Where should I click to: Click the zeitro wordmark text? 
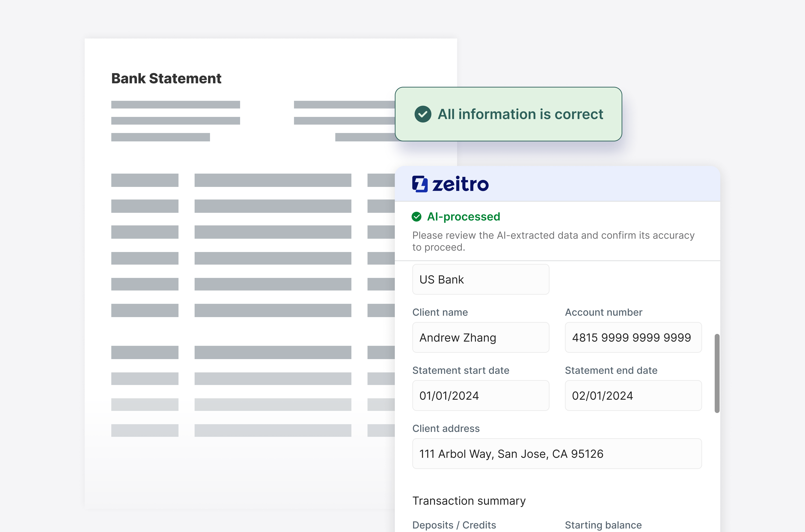pyautogui.click(x=460, y=184)
